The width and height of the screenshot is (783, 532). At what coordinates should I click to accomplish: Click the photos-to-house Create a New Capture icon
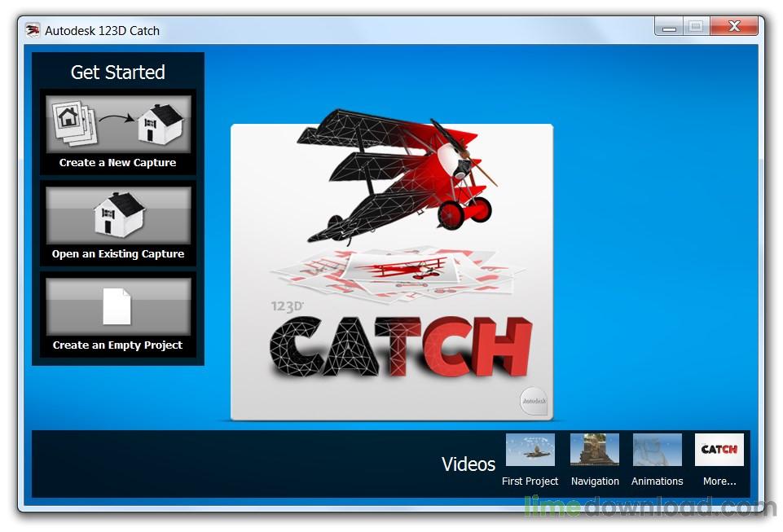click(118, 124)
